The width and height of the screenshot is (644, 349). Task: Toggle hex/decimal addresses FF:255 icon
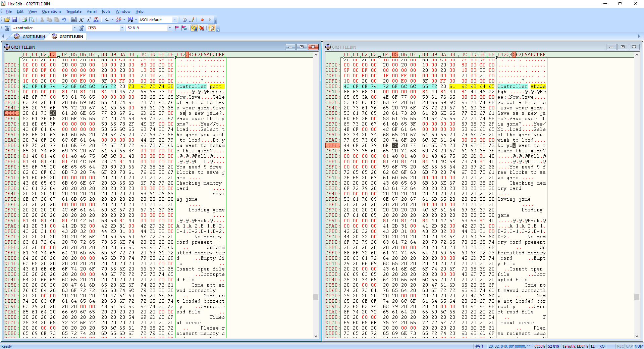click(97, 20)
